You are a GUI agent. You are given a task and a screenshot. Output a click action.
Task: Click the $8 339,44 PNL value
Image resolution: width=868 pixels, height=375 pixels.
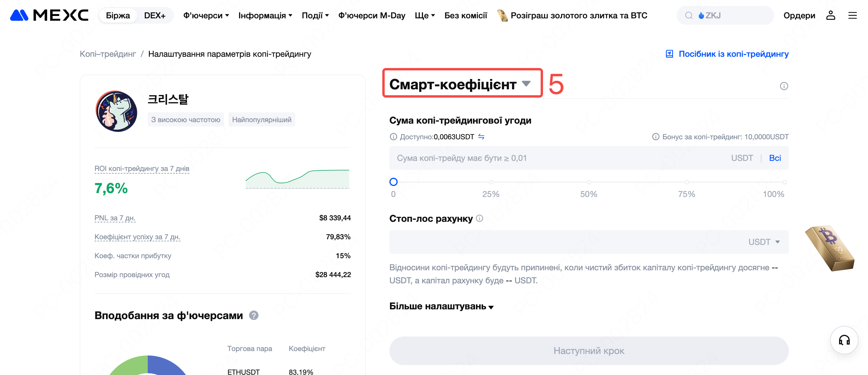[x=335, y=217]
